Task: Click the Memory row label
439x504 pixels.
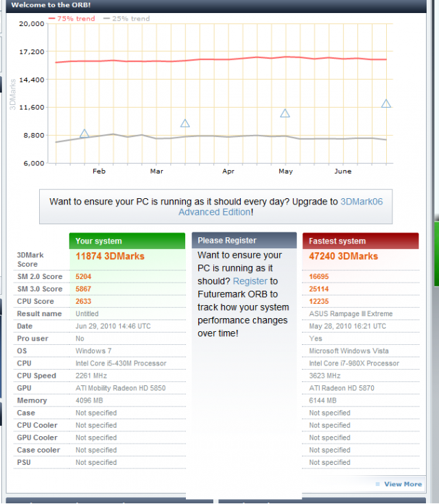Action: (x=32, y=400)
